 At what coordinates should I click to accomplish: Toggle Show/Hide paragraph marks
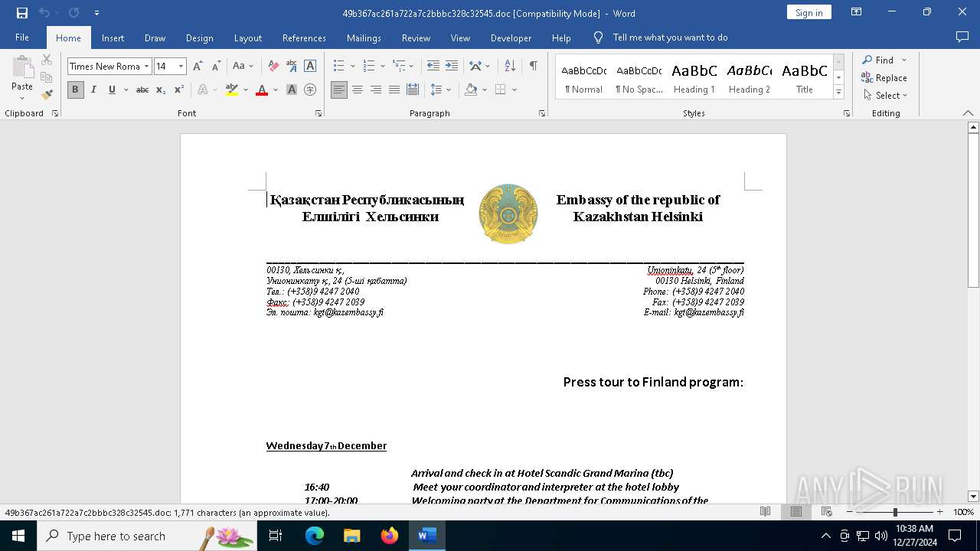(533, 67)
